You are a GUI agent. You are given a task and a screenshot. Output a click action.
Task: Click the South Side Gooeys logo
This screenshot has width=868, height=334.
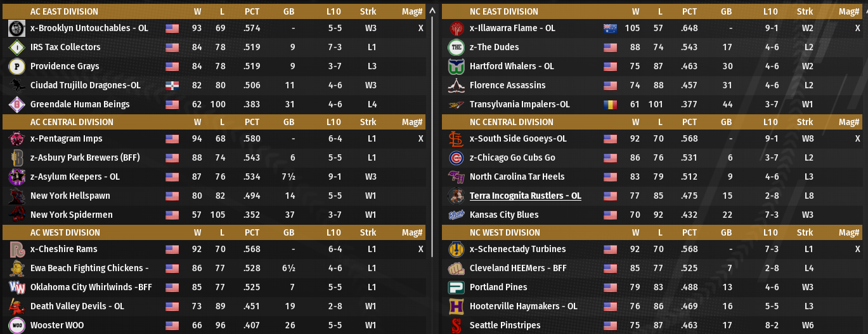(456, 138)
